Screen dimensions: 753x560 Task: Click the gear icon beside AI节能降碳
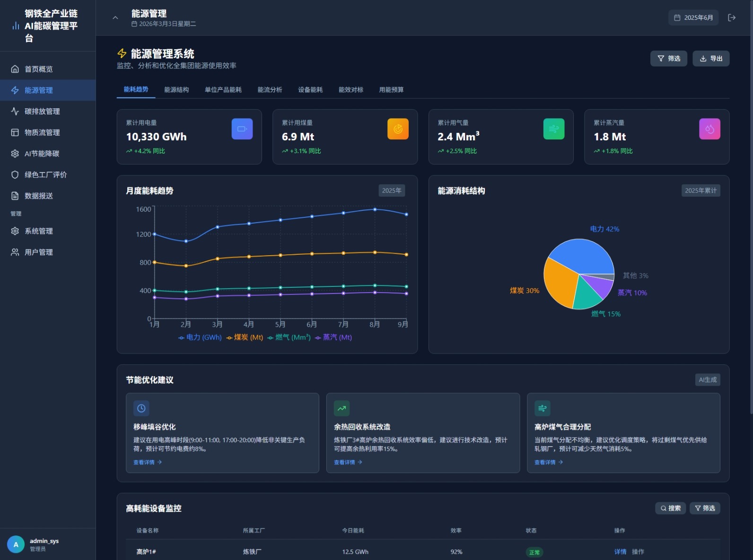click(15, 154)
